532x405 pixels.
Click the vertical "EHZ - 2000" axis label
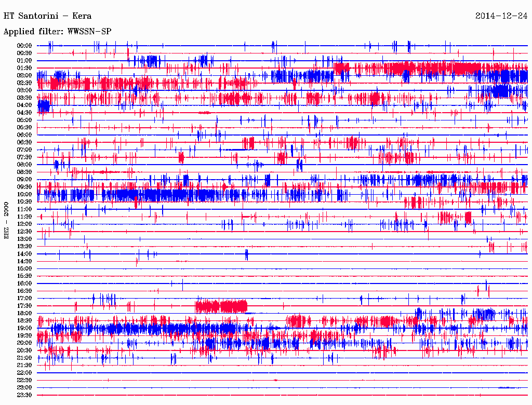click(x=6, y=220)
